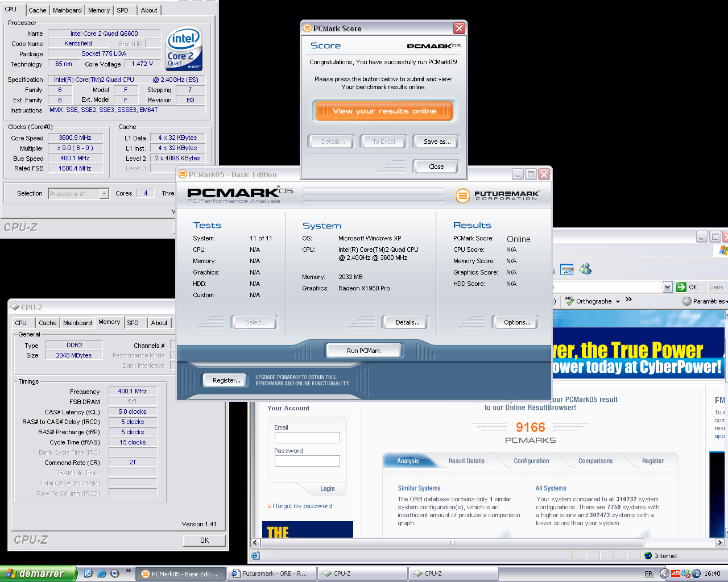Click the Intel Core 2 Quad logo in CPU-Z
Image resolution: width=728 pixels, height=582 pixels.
pyautogui.click(x=184, y=49)
